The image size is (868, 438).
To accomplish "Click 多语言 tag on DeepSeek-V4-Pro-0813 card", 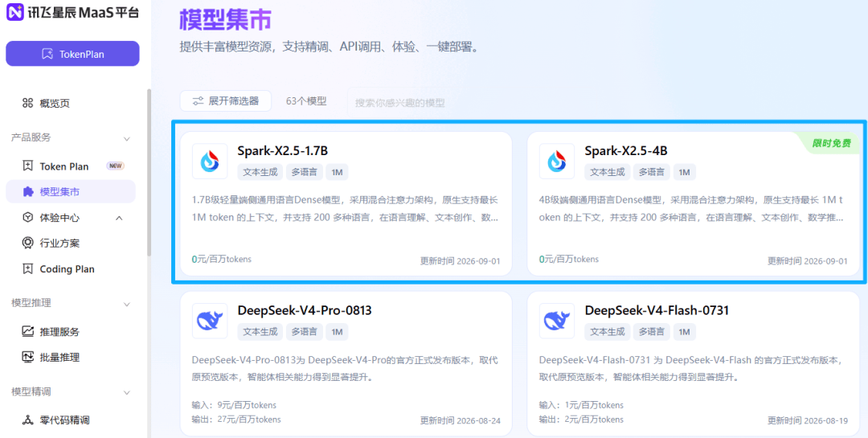I will click(304, 332).
